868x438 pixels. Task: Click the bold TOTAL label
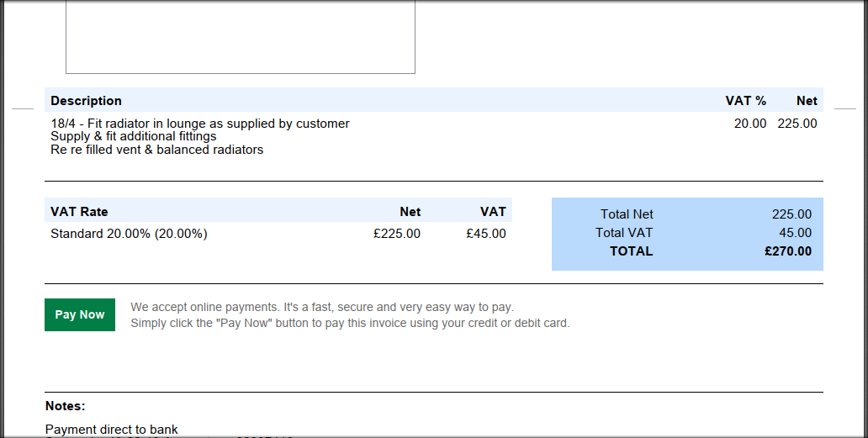631,251
